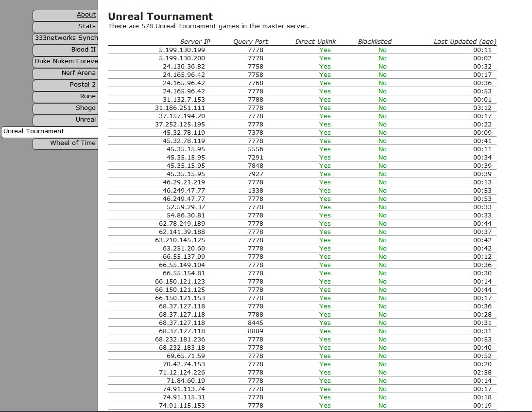The image size is (532, 412).
Task: Click the active Unreal Tournament sidebar tab
Action: (50, 131)
